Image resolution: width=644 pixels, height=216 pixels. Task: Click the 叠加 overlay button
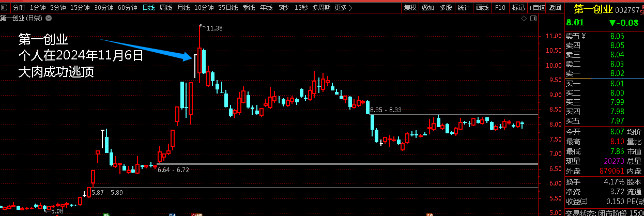tap(428, 8)
